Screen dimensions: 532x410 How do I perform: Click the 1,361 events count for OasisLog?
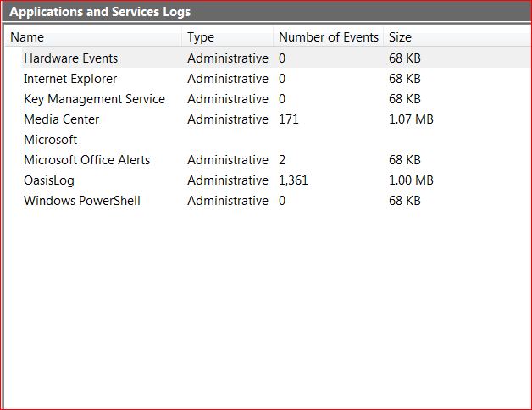293,180
